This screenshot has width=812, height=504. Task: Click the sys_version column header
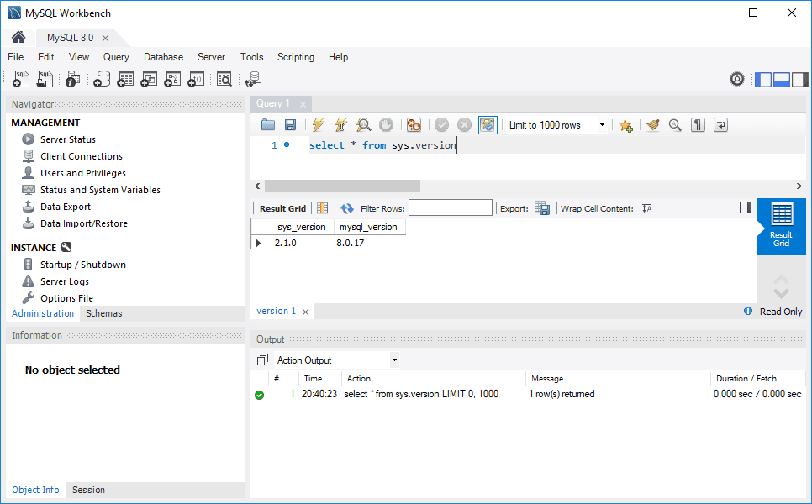(x=302, y=227)
